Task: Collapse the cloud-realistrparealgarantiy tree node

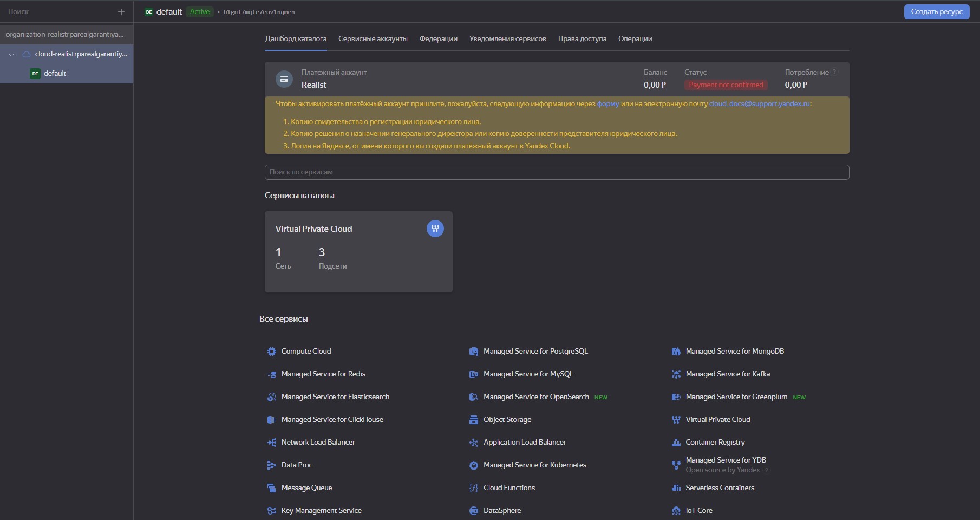Action: [x=11, y=54]
